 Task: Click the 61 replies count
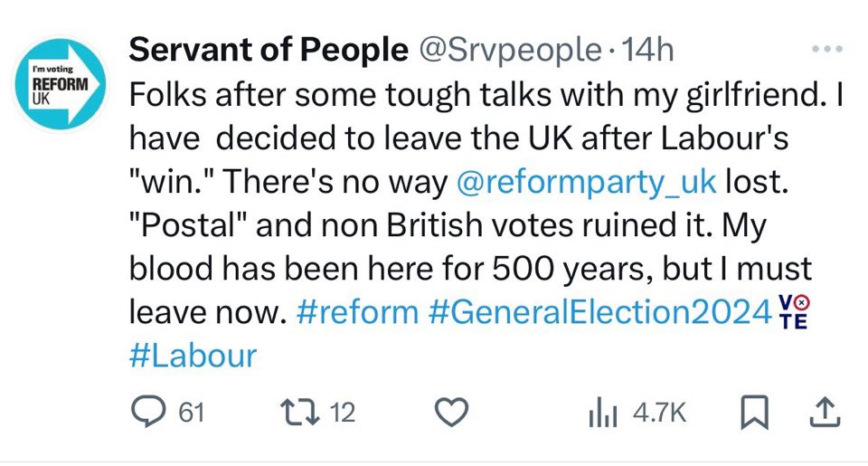click(191, 414)
